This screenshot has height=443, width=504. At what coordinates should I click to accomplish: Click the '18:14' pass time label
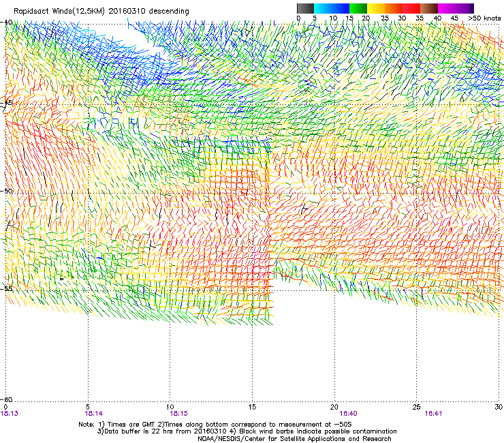pos(94,414)
